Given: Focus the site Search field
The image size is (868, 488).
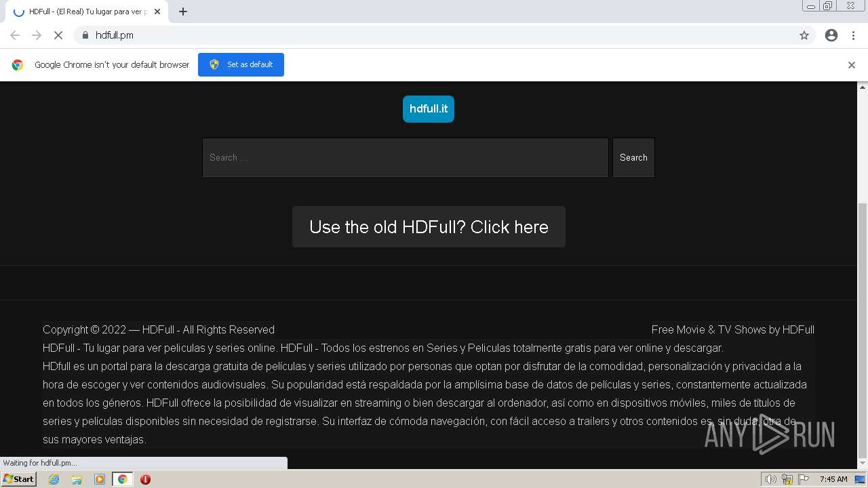Looking at the screenshot, I should (x=406, y=157).
